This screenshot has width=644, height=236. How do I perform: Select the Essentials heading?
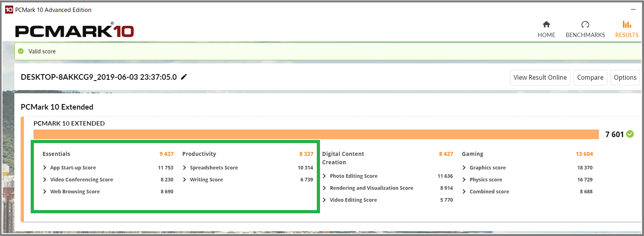(x=56, y=154)
